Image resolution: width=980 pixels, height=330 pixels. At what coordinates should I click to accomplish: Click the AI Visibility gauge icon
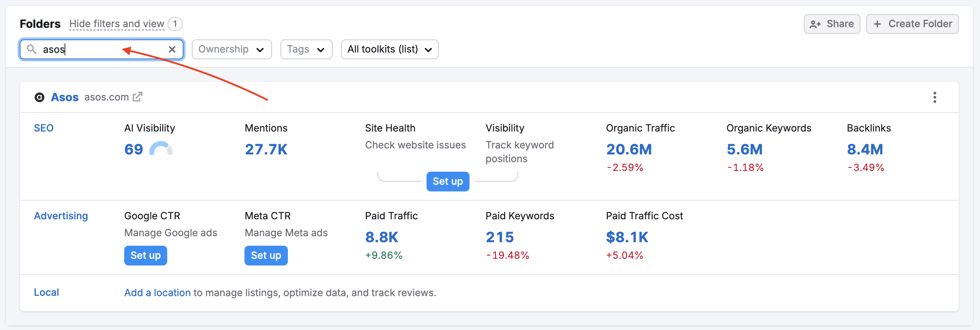pyautogui.click(x=161, y=149)
